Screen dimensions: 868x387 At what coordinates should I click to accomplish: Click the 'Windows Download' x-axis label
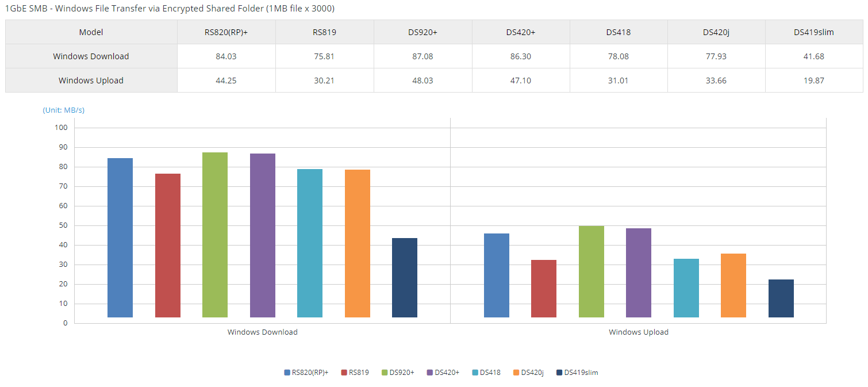[263, 332]
